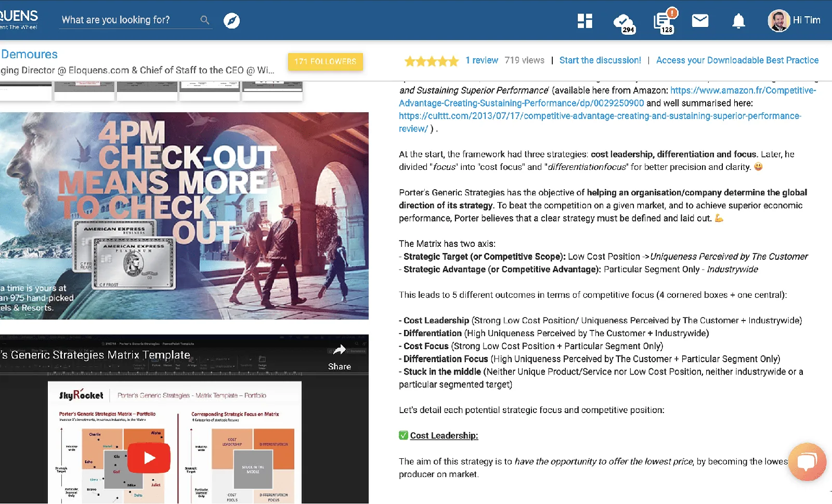Open the compass explore icon
Image resolution: width=832 pixels, height=504 pixels.
(x=231, y=21)
